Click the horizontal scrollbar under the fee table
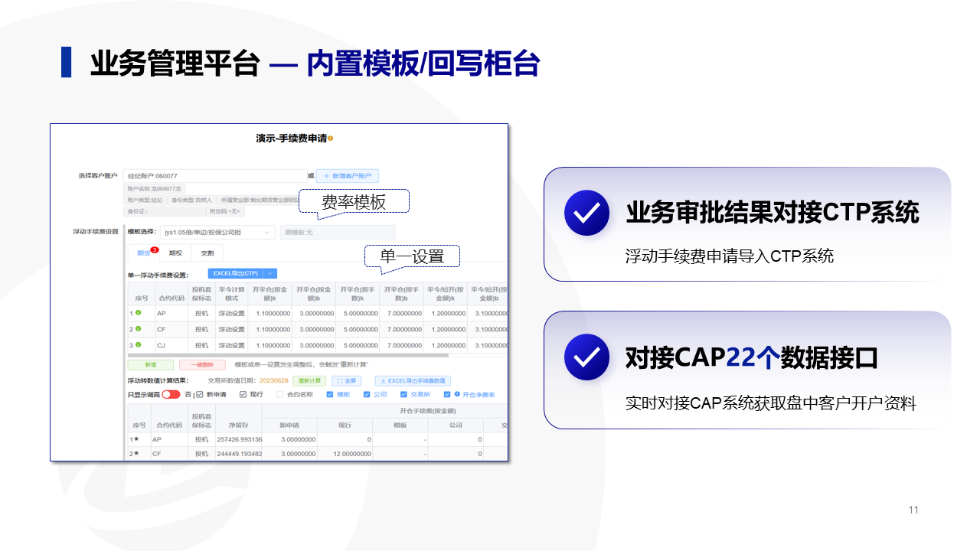980x551 pixels. [288, 355]
